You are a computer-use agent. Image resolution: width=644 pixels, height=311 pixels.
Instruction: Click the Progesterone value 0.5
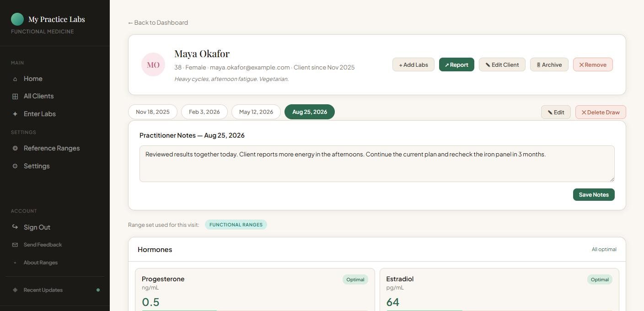(x=150, y=302)
